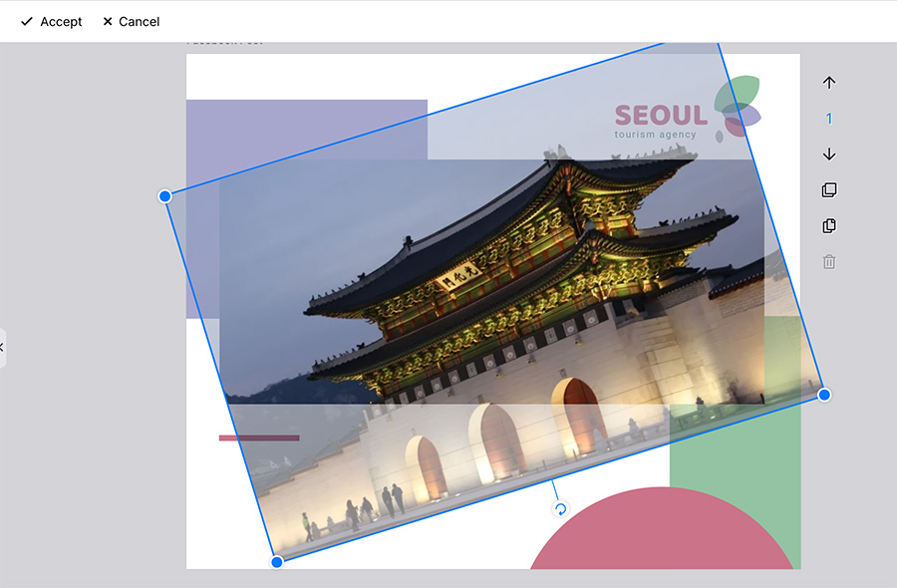The height and width of the screenshot is (588, 897).
Task: Select the small red horizontal bar
Action: [x=259, y=439]
